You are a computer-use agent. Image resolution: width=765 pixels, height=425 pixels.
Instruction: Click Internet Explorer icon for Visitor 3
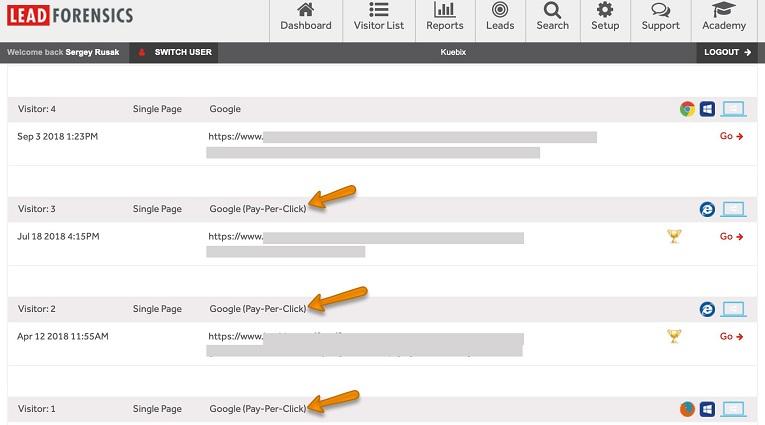tap(707, 209)
